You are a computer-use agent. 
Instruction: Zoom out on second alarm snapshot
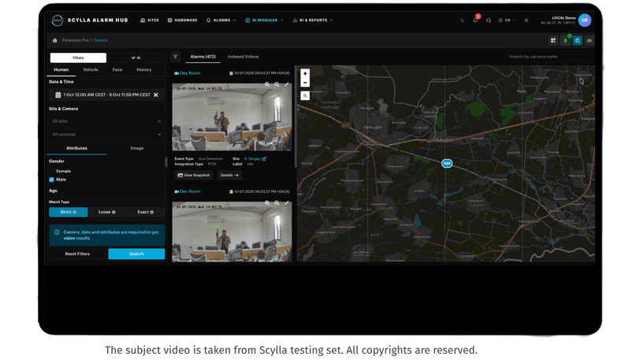click(x=277, y=202)
